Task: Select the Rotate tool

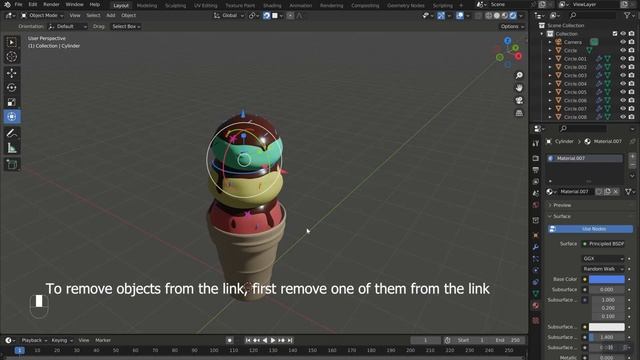Action: (x=11, y=87)
